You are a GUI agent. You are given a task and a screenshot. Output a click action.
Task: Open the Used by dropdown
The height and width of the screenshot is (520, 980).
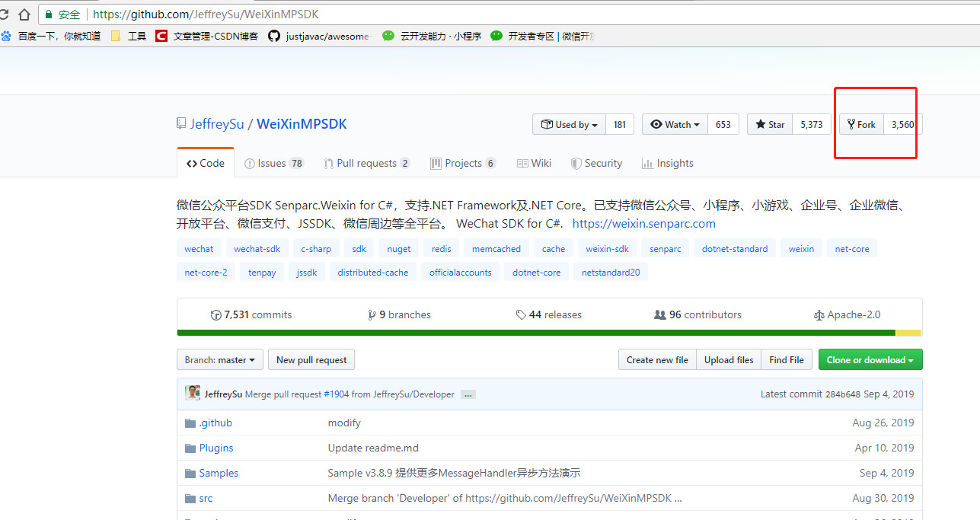click(569, 124)
